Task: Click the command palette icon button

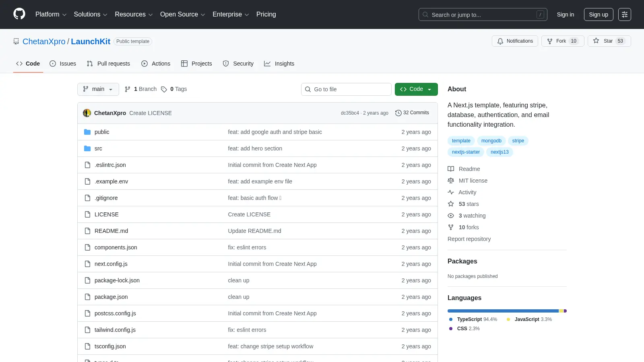Action: click(625, 14)
